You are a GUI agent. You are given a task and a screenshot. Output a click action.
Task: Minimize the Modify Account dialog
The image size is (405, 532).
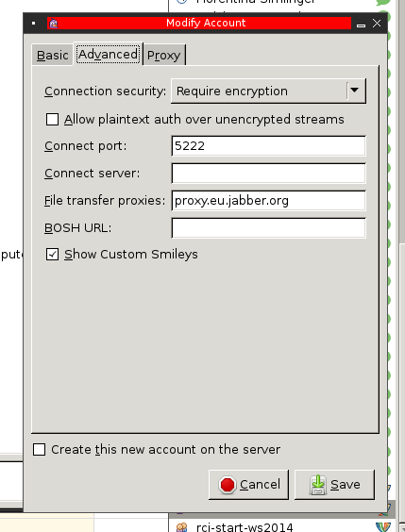pos(361,25)
